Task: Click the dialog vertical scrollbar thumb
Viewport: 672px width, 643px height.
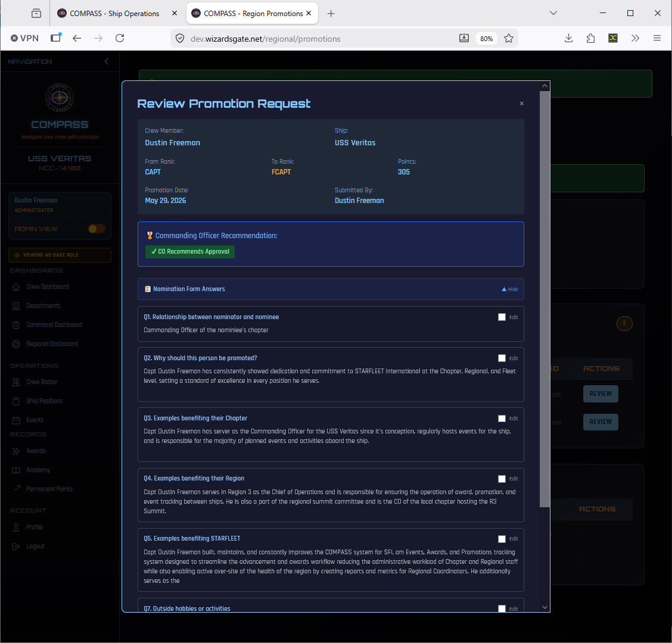Action: tap(545, 299)
